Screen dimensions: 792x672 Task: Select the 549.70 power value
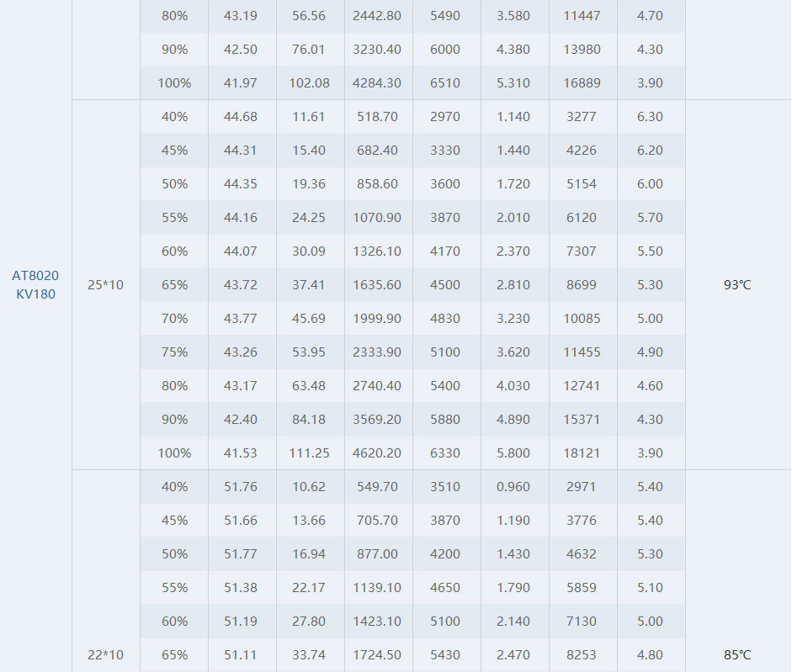377,487
